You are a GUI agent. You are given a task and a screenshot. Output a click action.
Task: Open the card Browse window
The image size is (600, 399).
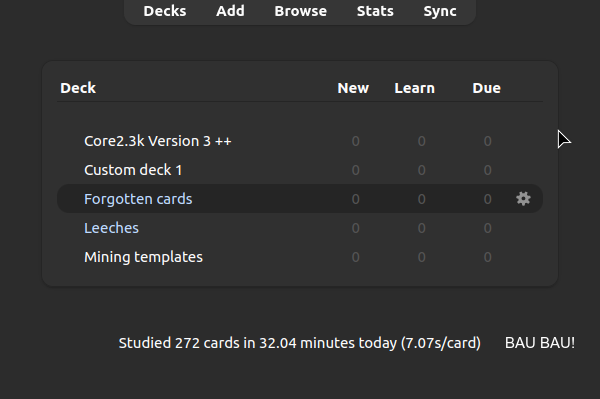click(x=301, y=11)
